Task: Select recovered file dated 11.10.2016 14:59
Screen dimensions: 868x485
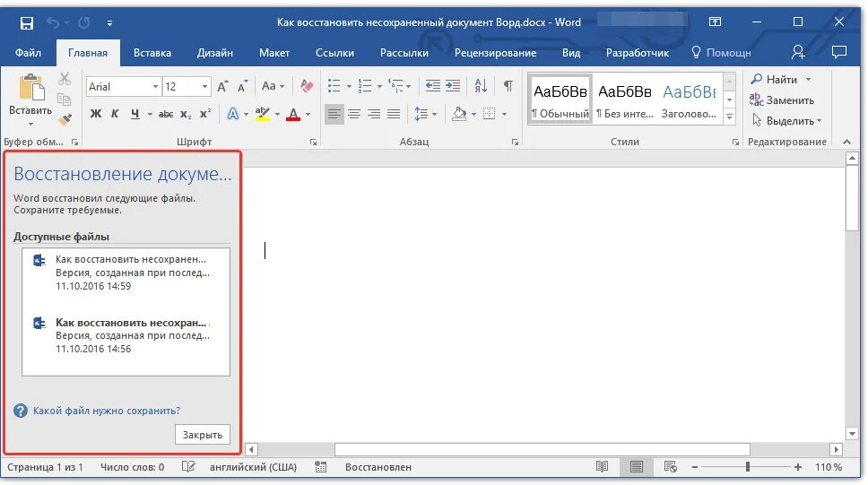Action: pos(126,273)
